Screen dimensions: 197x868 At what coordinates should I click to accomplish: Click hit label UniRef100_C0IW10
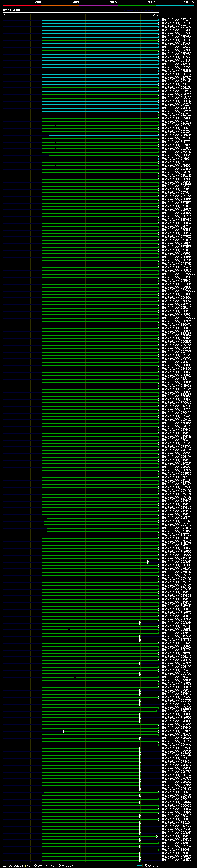pos(177,528)
